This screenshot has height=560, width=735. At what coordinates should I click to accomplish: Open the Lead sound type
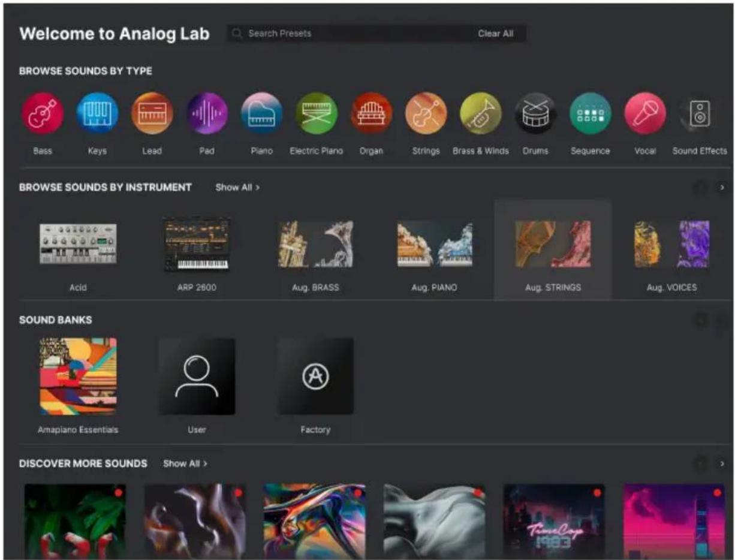(x=152, y=113)
